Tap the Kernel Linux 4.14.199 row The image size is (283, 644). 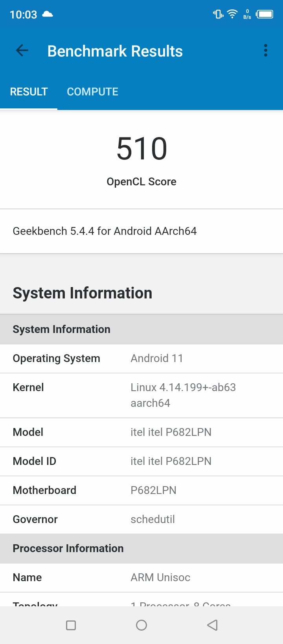point(141,395)
